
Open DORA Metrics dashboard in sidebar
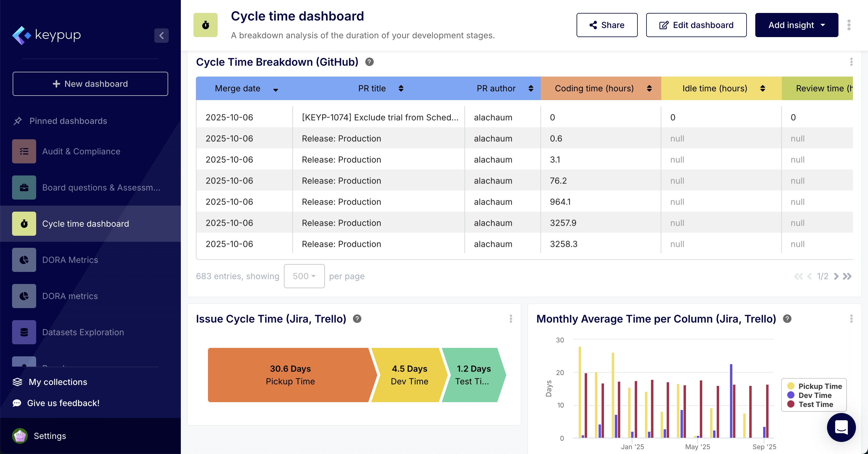(70, 260)
